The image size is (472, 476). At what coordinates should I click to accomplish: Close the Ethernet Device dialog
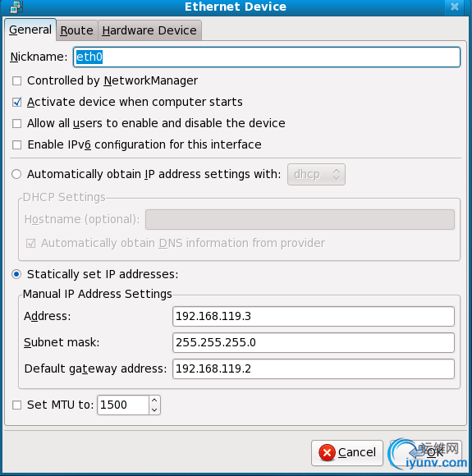coord(455,7)
